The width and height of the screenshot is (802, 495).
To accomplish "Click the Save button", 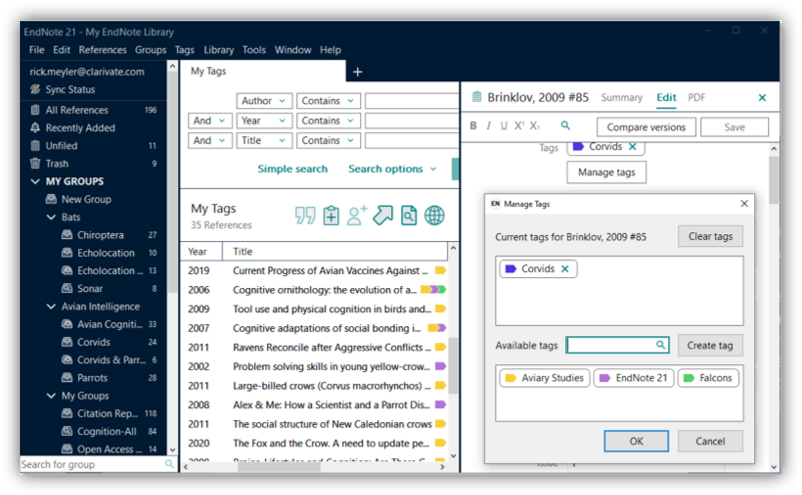I will tap(734, 127).
